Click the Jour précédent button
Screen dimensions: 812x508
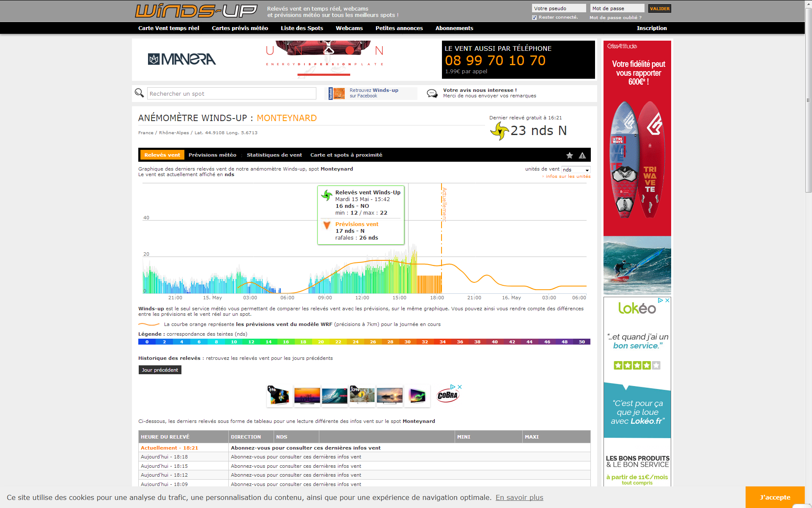click(160, 370)
